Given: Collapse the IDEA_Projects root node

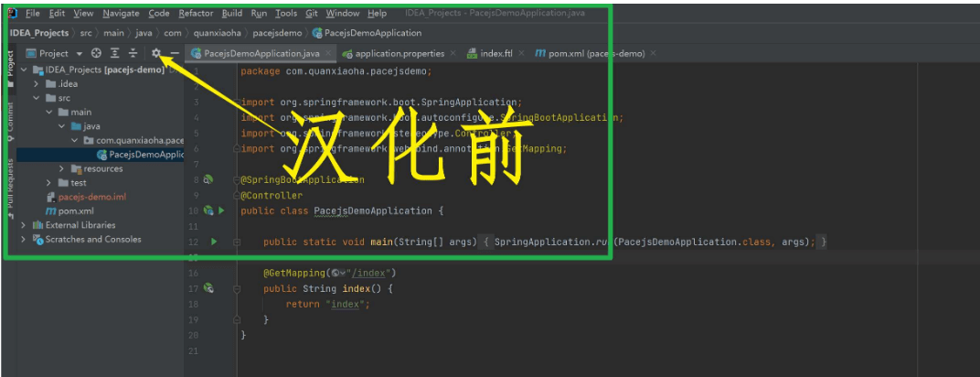Looking at the screenshot, I should [24, 70].
